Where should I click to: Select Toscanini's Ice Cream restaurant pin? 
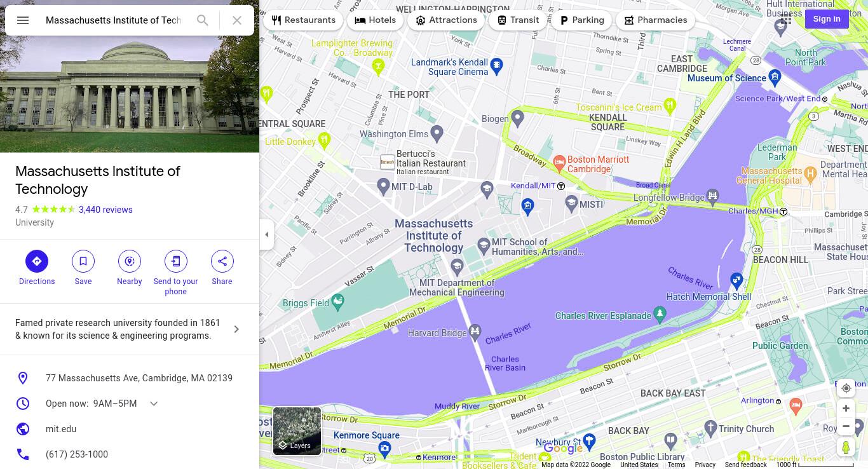point(669,105)
